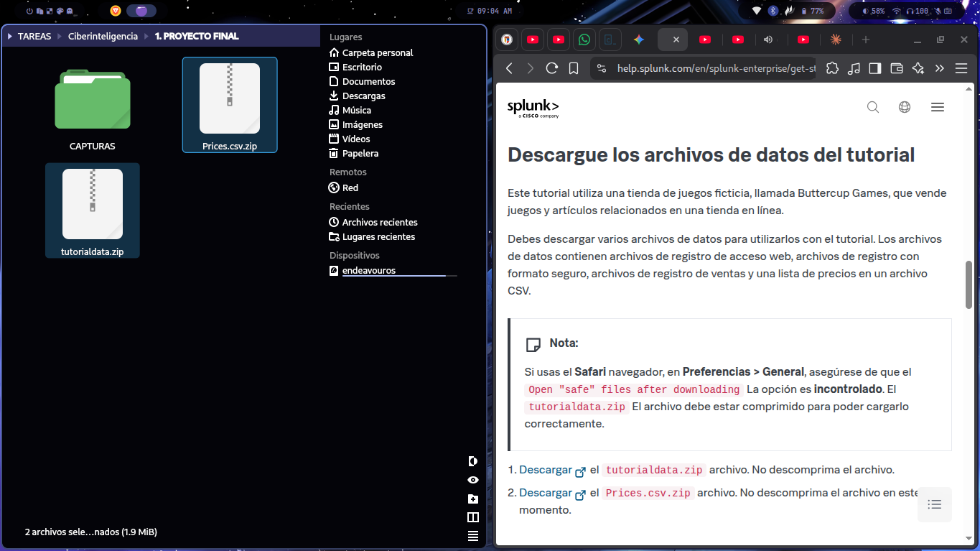Expand the toolbar overflow chevron
The width and height of the screenshot is (980, 551).
(x=940, y=68)
